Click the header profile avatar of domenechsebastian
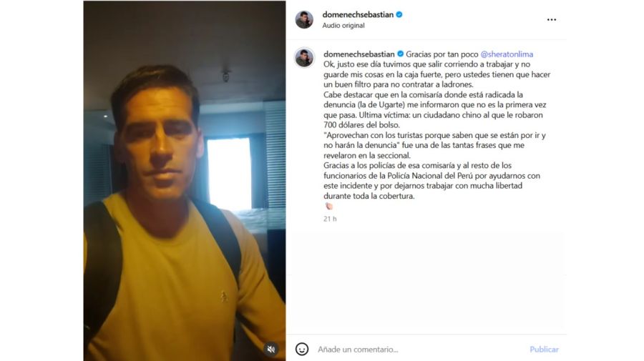 pos(304,20)
